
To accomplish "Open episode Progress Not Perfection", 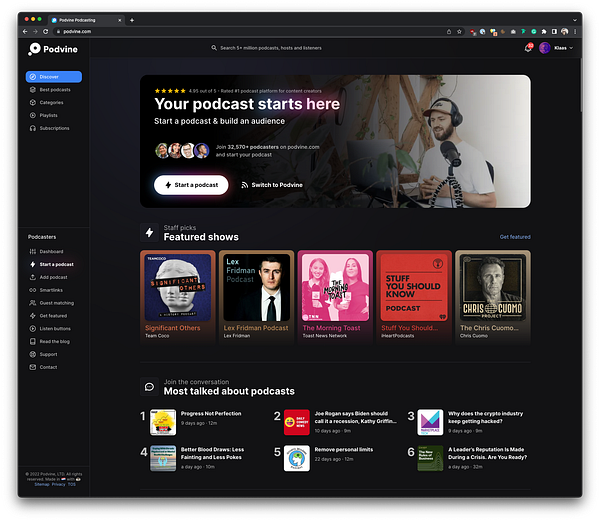I will pyautogui.click(x=211, y=414).
